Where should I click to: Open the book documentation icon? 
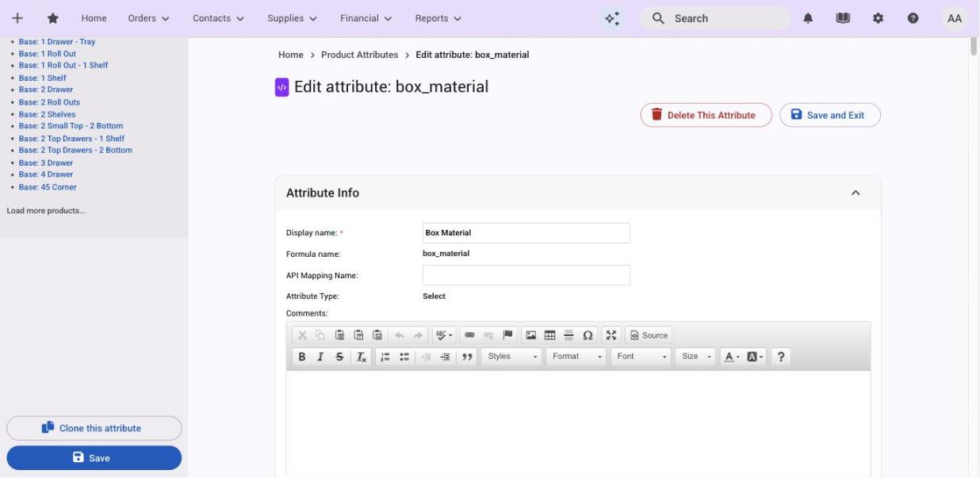(843, 18)
